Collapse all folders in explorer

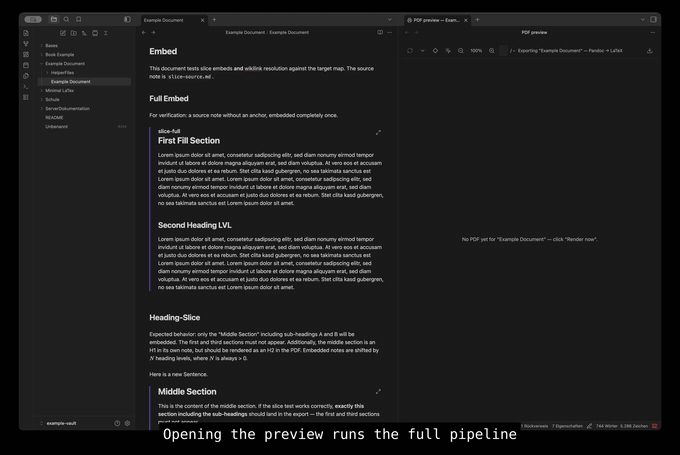coord(105,33)
